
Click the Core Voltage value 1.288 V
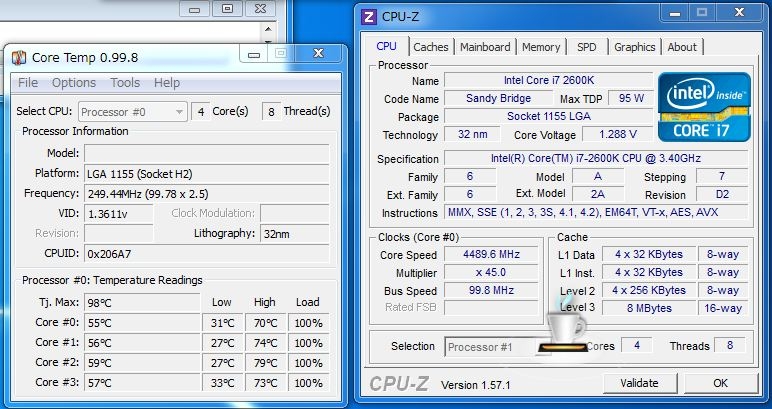tap(617, 134)
